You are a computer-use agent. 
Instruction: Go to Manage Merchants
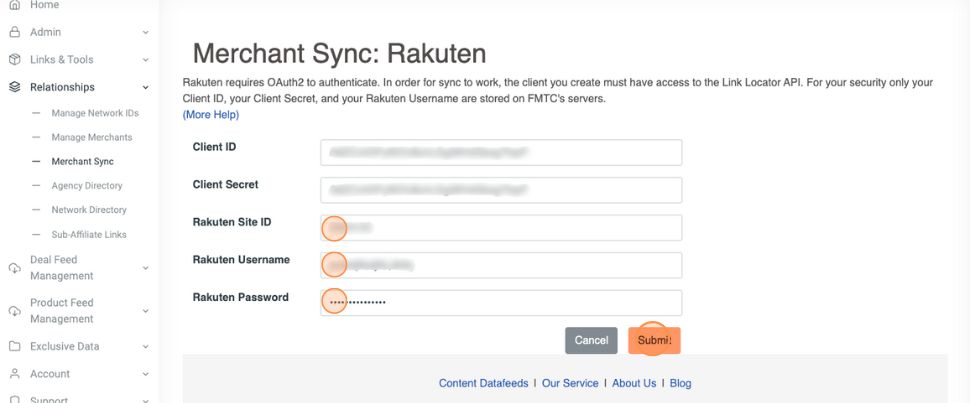91,137
